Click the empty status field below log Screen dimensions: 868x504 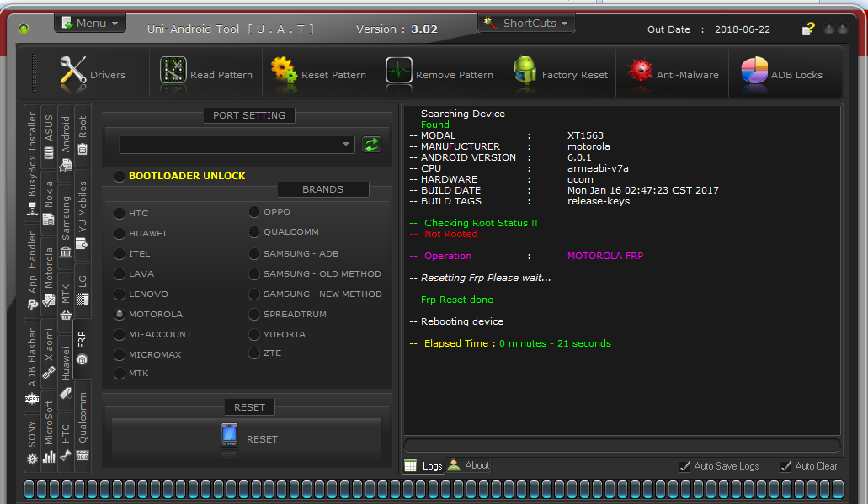(622, 446)
